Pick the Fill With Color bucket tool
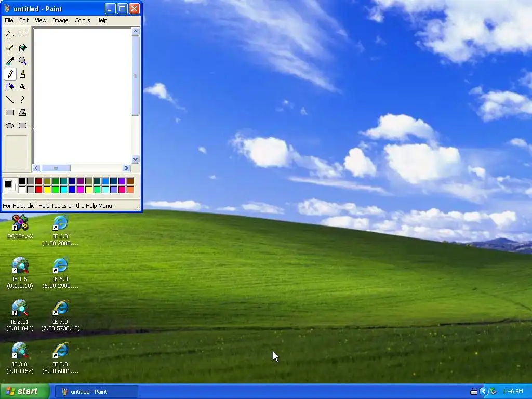 pyautogui.click(x=22, y=48)
